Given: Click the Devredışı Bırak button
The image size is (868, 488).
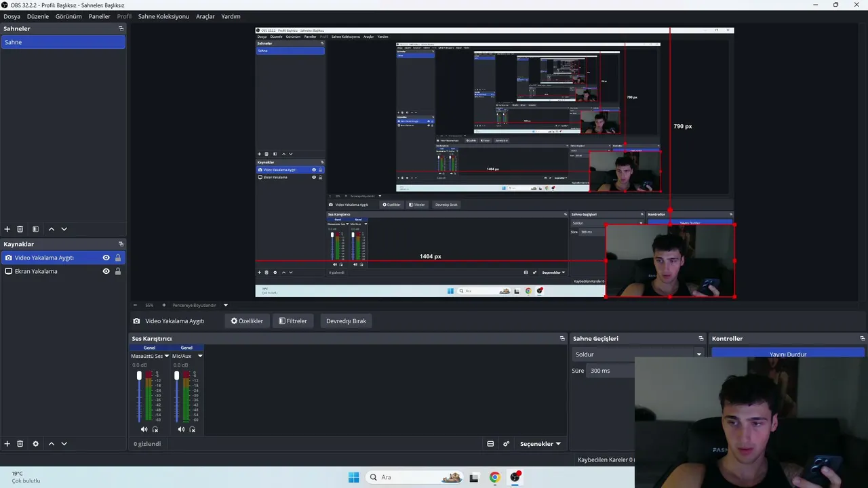Looking at the screenshot, I should 346,321.
